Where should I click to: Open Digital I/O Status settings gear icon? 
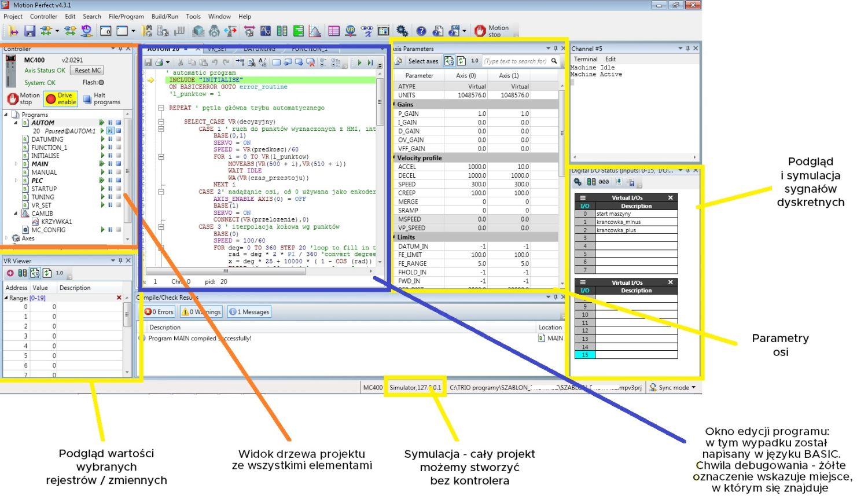pyautogui.click(x=578, y=182)
